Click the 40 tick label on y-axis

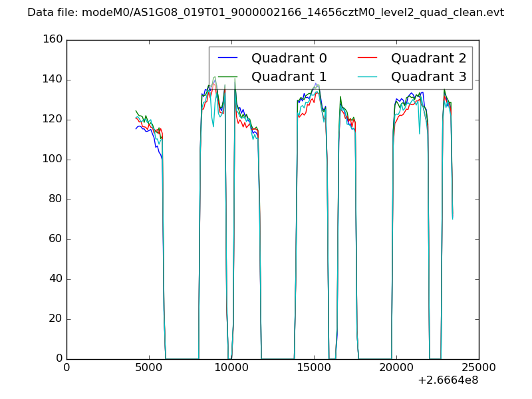point(55,279)
